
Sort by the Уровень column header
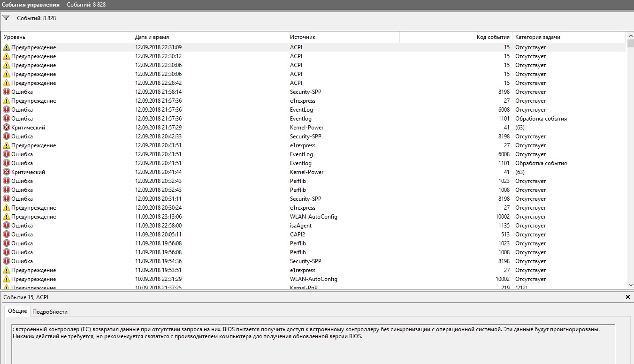pyautogui.click(x=67, y=37)
